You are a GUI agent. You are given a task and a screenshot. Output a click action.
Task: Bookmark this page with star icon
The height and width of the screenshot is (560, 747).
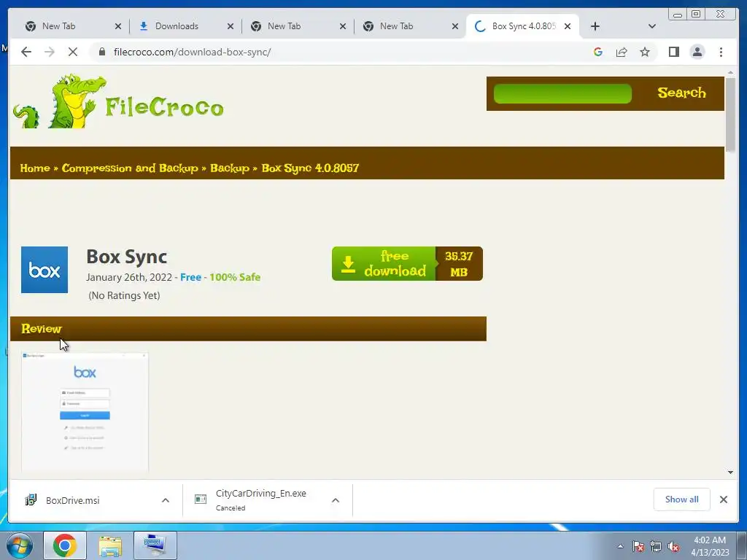pyautogui.click(x=645, y=52)
